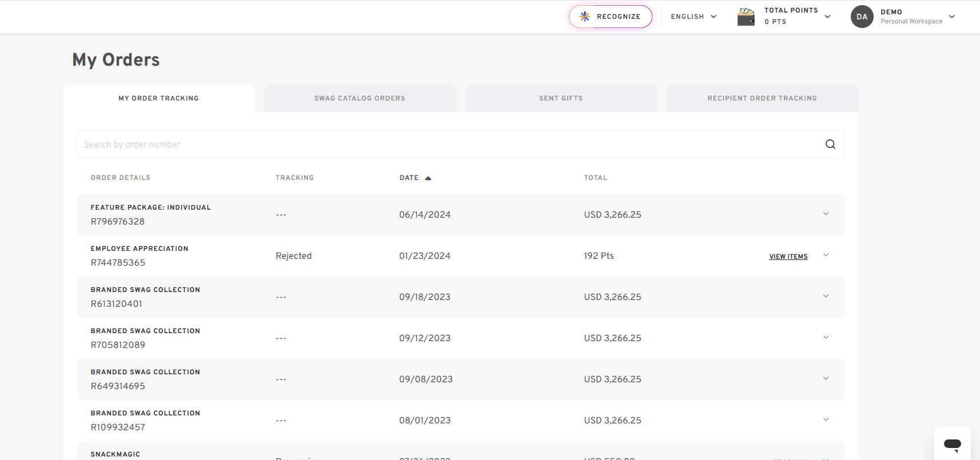The width and height of the screenshot is (980, 460).
Task: Switch to Swag Catalog Orders tab
Action: click(360, 98)
